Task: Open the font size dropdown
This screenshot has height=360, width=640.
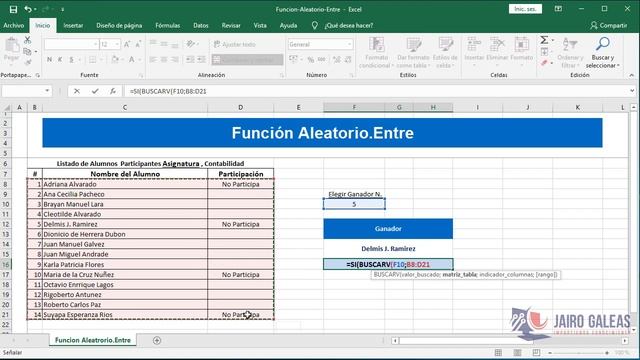Action: (x=117, y=44)
